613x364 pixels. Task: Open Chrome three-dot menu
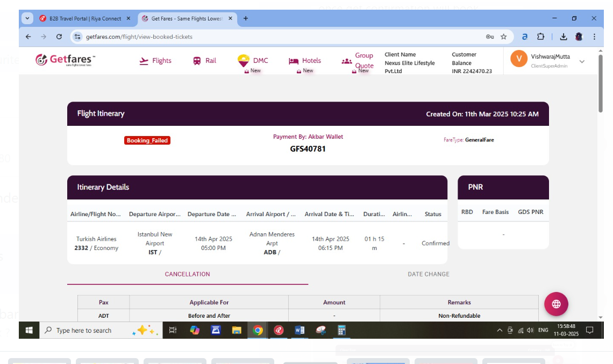[594, 37]
